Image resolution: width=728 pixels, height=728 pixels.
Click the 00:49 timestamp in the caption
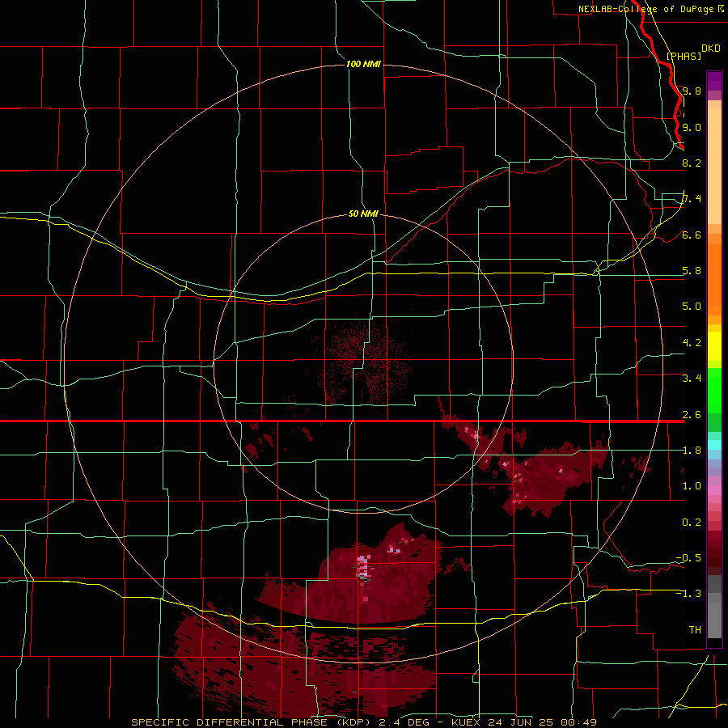pyautogui.click(x=578, y=722)
